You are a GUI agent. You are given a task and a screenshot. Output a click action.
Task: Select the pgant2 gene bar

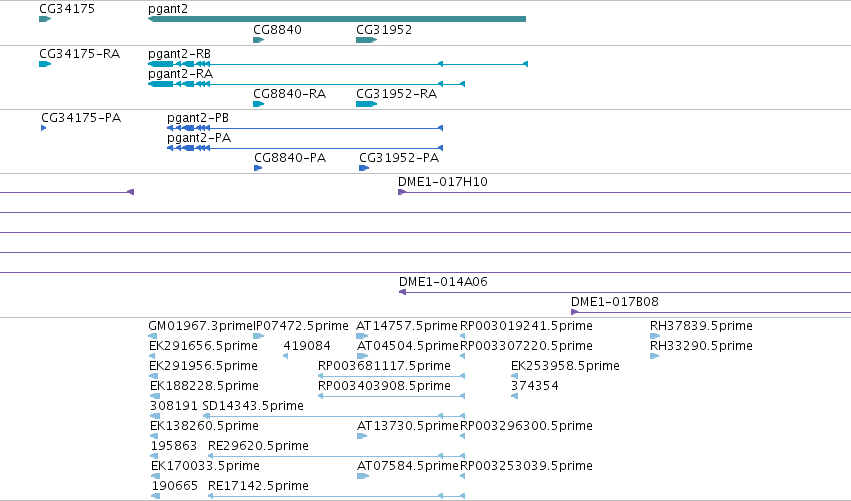pyautogui.click(x=336, y=19)
